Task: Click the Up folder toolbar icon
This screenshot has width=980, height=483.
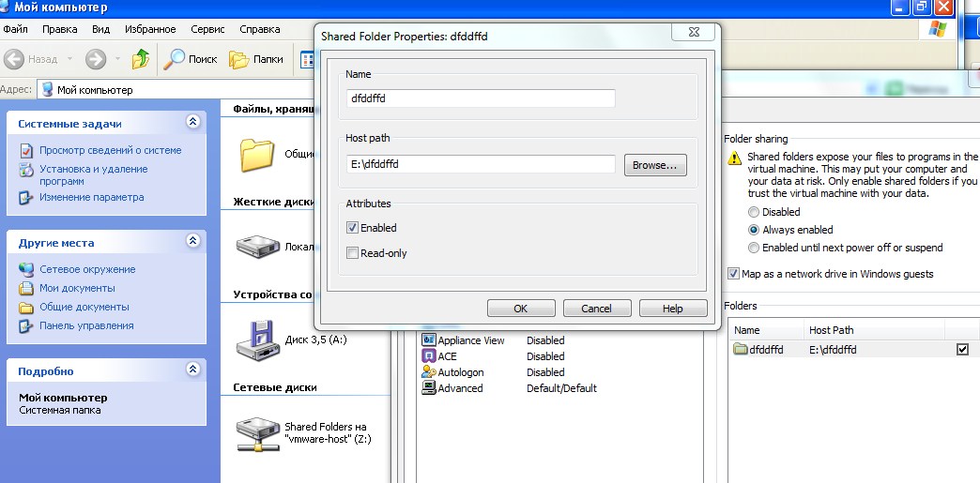Action: point(141,59)
